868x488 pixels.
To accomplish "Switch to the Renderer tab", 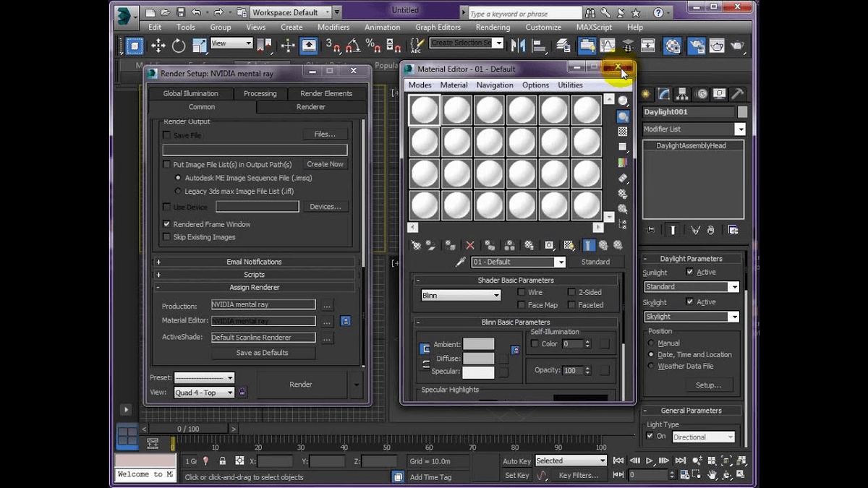I will 310,106.
